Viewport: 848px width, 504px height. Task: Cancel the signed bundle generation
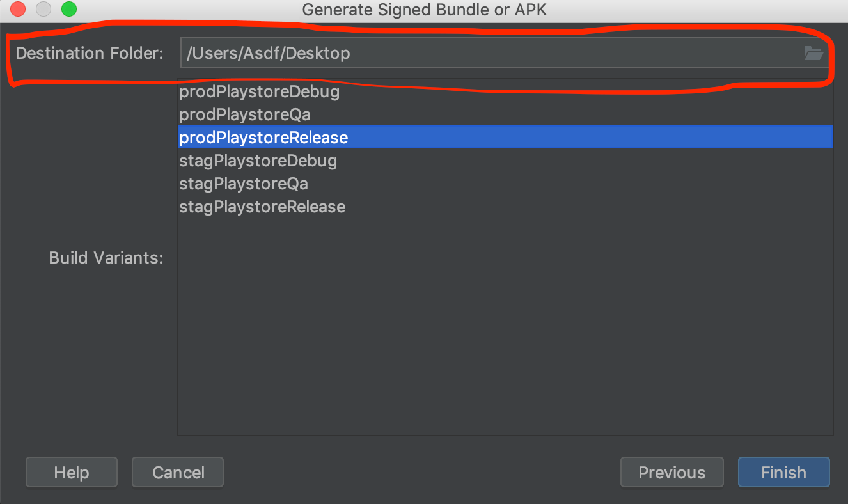point(177,472)
